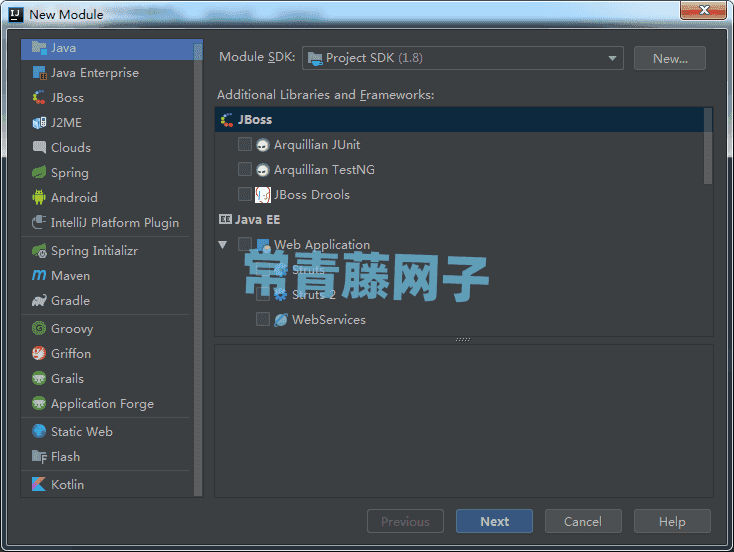734x552 pixels.
Task: Enable the Arquillian TestNG checkbox
Action: (245, 169)
